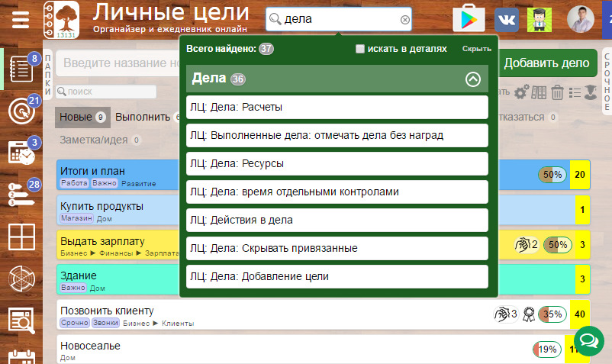The height and width of the screenshot is (364, 612).
Task: Click the columns view toolbar icon
Action: (x=539, y=92)
